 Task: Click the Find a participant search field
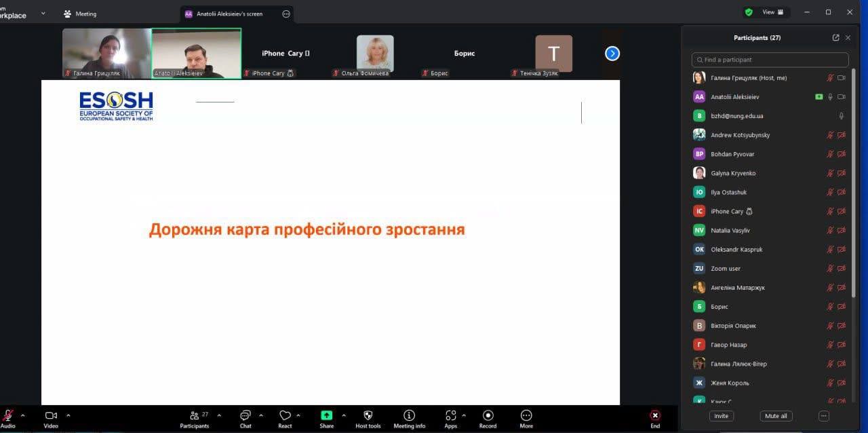tap(770, 60)
